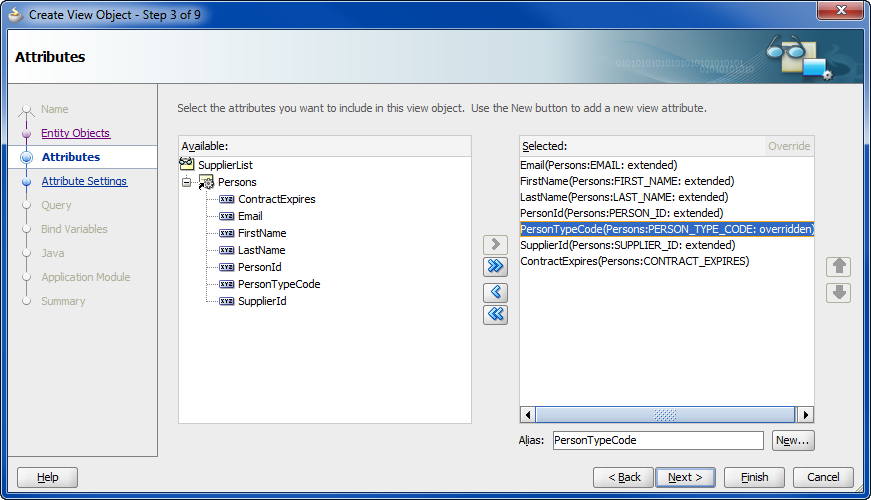Click the ContractExpires attribute icon
This screenshot has width=871, height=500.
coord(226,199)
